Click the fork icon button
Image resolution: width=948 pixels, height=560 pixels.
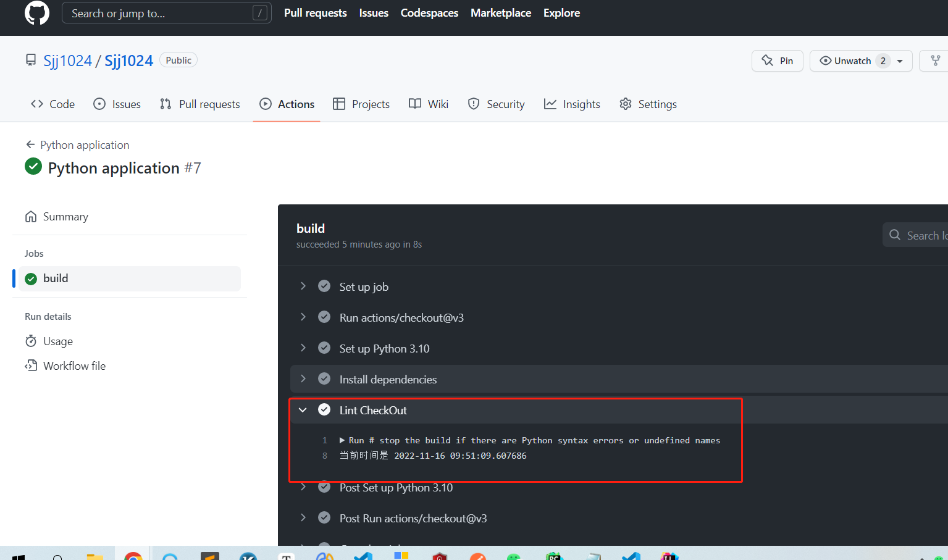pos(938,61)
